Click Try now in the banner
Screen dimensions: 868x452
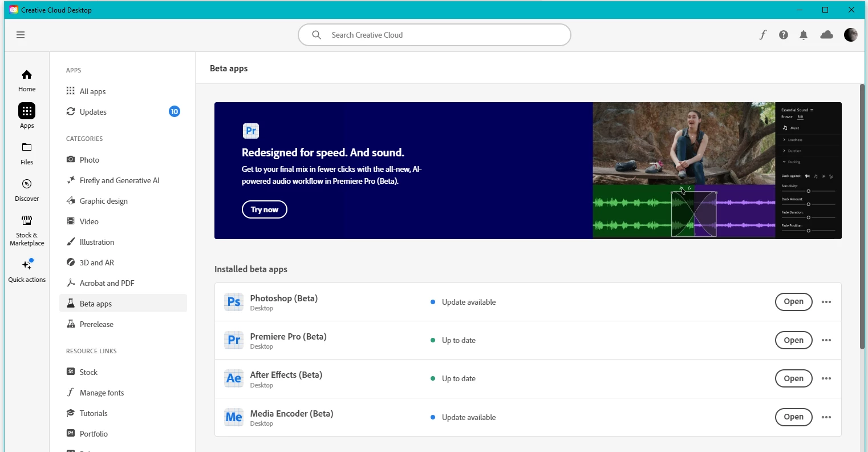pos(265,209)
